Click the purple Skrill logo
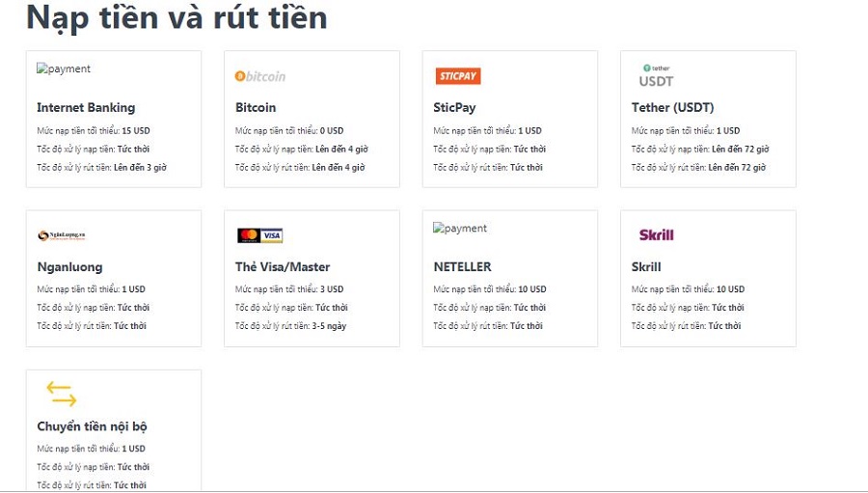This screenshot has height=493, width=868. point(656,234)
